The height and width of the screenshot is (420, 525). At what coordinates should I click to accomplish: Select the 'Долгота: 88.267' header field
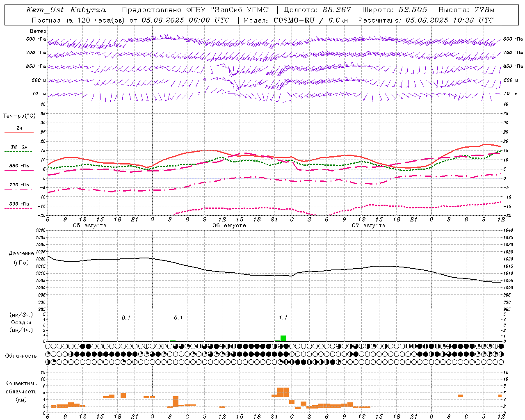pyautogui.click(x=317, y=10)
